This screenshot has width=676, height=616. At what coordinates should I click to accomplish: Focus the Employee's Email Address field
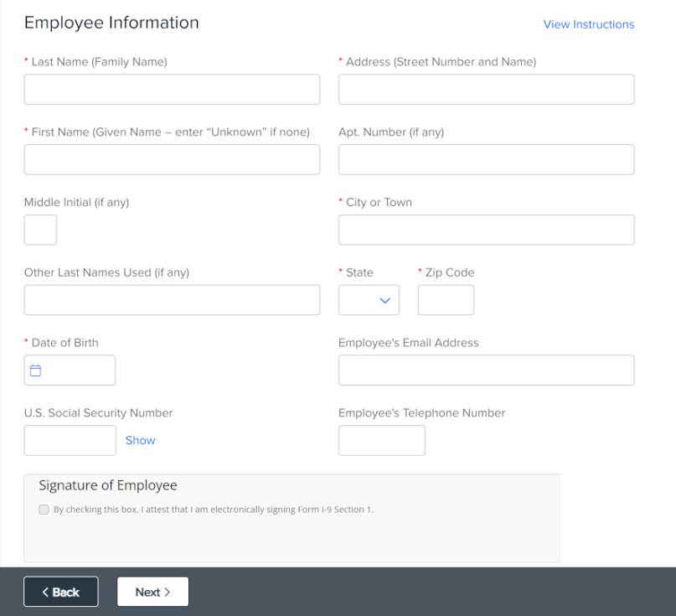[486, 370]
